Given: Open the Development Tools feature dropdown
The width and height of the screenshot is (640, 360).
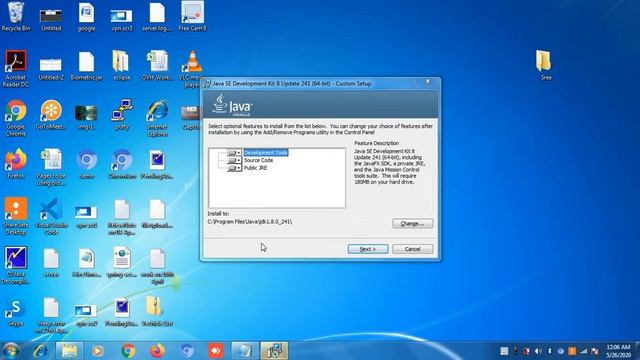Looking at the screenshot, I should pyautogui.click(x=234, y=153).
